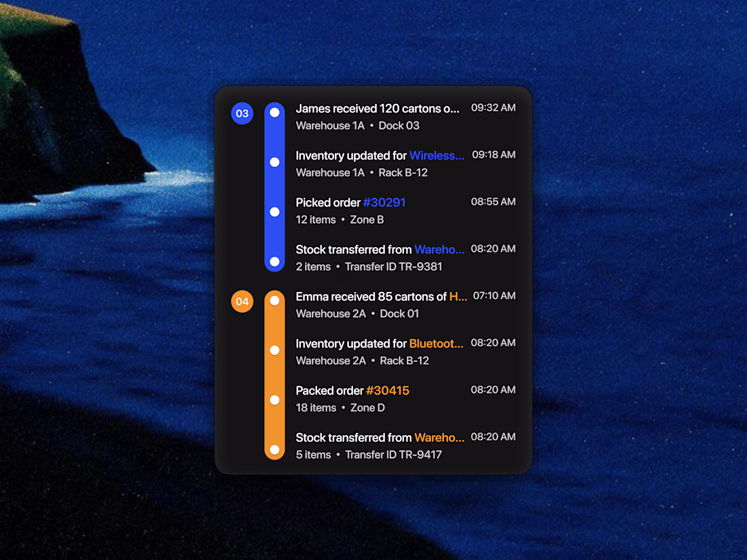This screenshot has width=747, height=560.
Task: Click the 09:18 AM timestamp
Action: click(494, 155)
